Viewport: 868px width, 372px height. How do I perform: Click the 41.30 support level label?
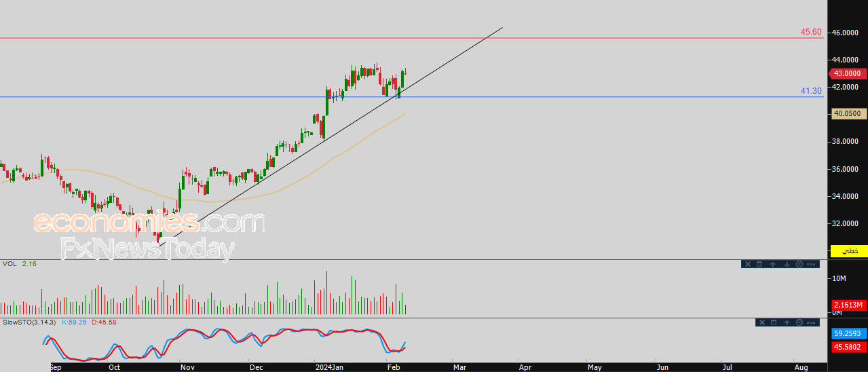(x=811, y=90)
